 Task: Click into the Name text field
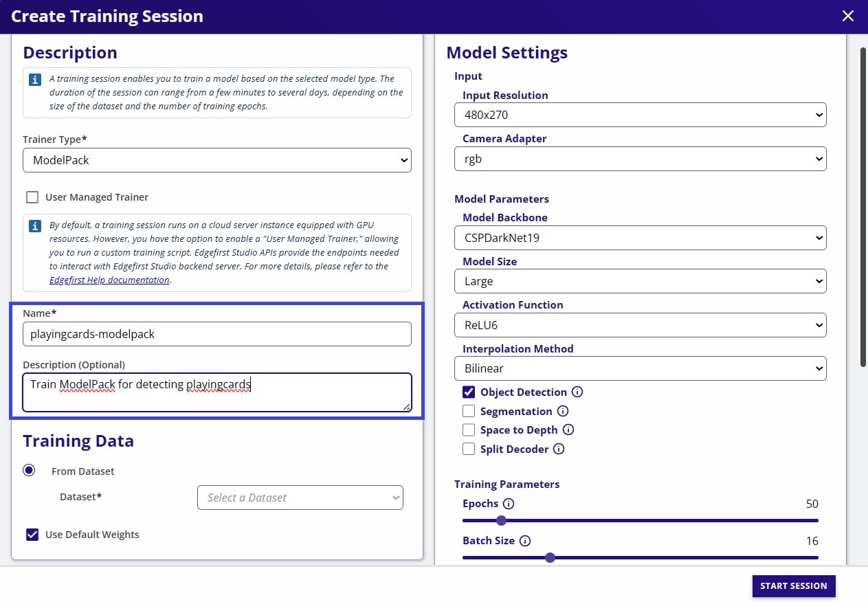tap(216, 335)
